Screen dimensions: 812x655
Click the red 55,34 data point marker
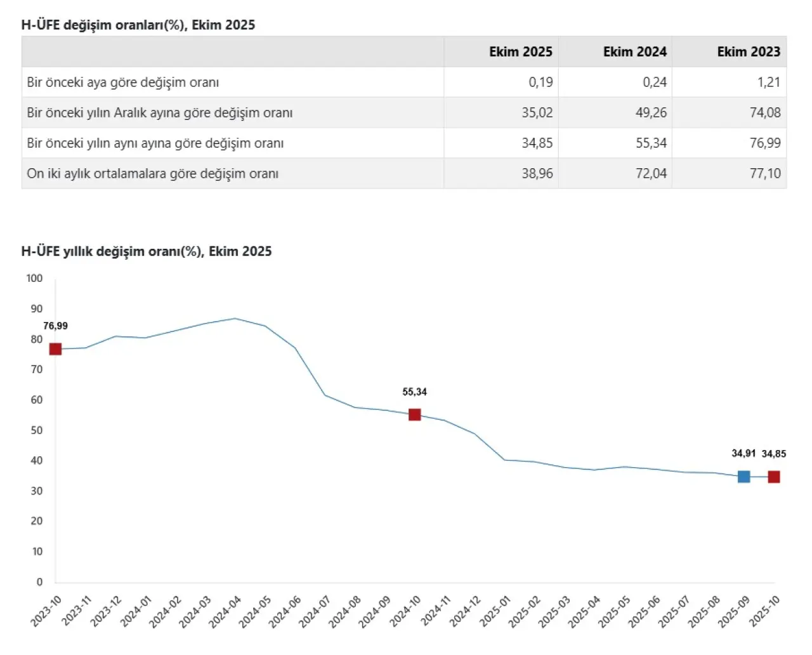[414, 414]
